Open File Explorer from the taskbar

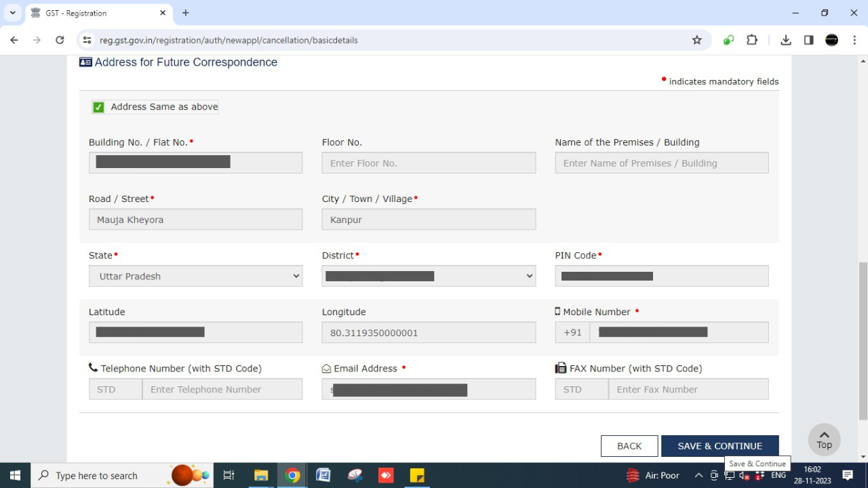[261, 475]
